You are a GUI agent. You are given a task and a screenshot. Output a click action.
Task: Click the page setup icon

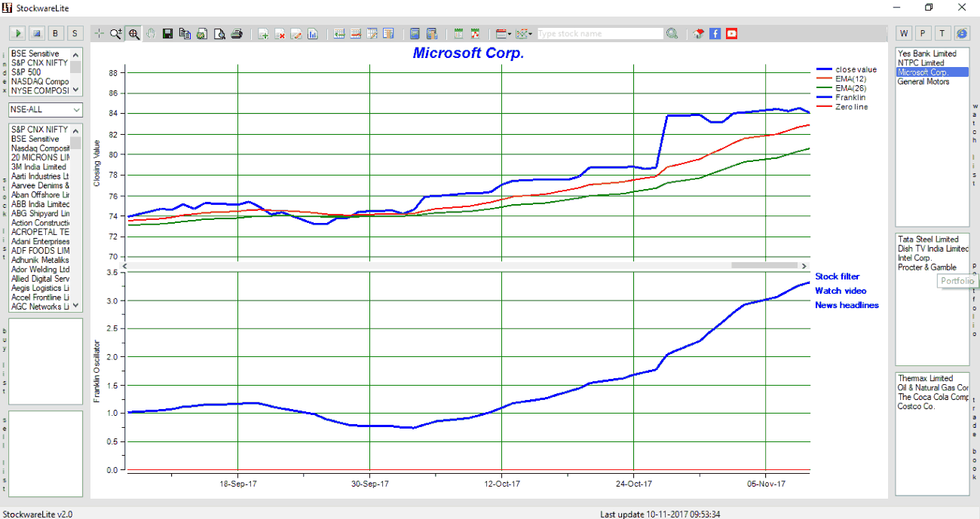[202, 33]
